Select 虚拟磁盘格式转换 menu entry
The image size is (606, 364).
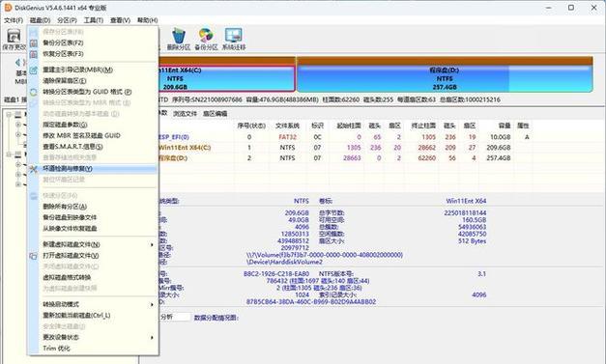(x=93, y=277)
